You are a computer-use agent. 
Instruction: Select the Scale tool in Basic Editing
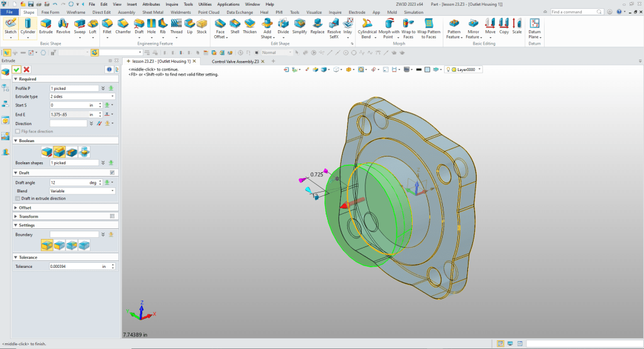[517, 26]
